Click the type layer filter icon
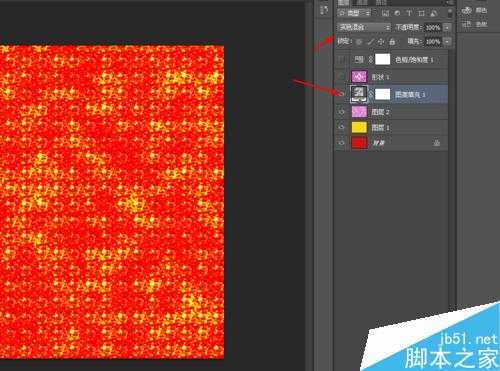The image size is (500, 371). point(409,13)
